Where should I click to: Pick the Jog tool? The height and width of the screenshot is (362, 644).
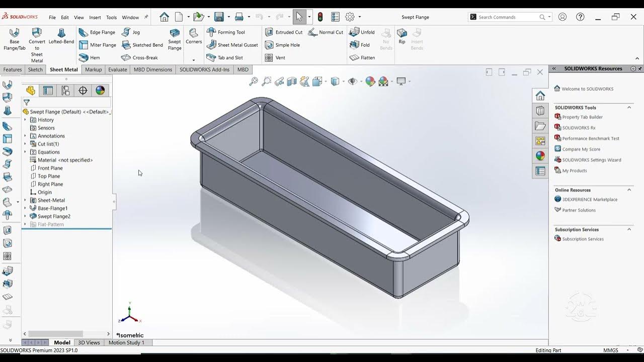(x=131, y=32)
